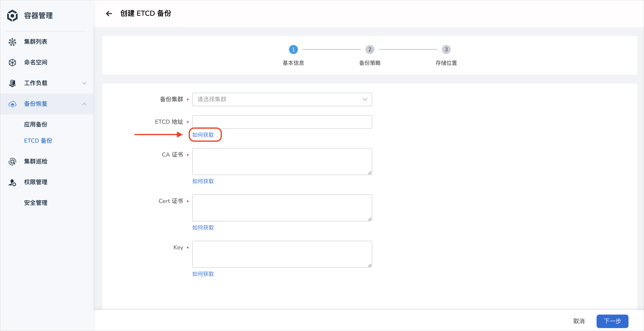Screen dimensions: 644x331
Task: Go to 应用备份 submenu
Action: click(x=36, y=125)
